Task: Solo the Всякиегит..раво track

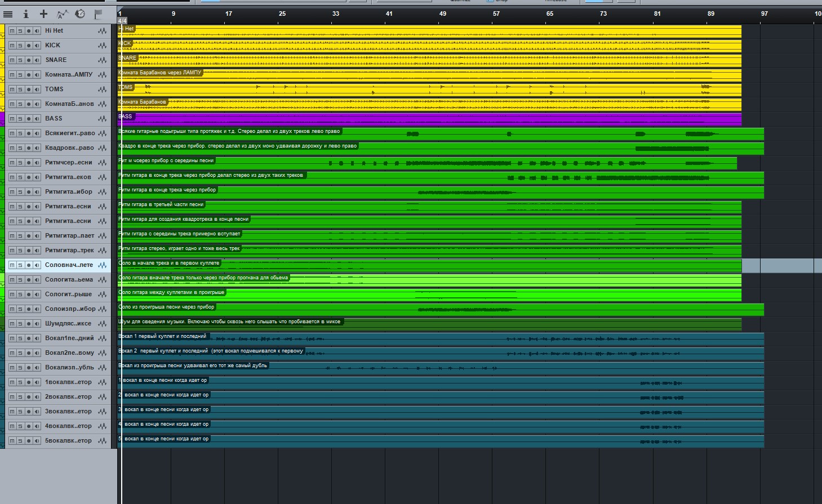Action: coord(20,133)
